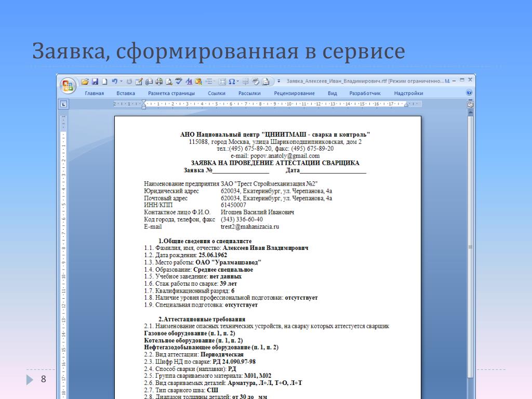The height and width of the screenshot is (399, 532).
Task: Click the printer icon in the toolbar
Action: (x=159, y=82)
